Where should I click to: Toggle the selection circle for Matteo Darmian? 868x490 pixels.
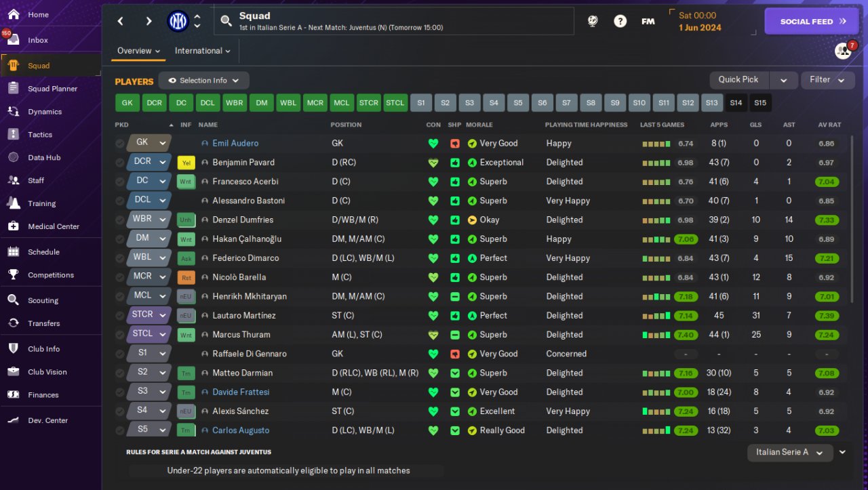pyautogui.click(x=120, y=373)
